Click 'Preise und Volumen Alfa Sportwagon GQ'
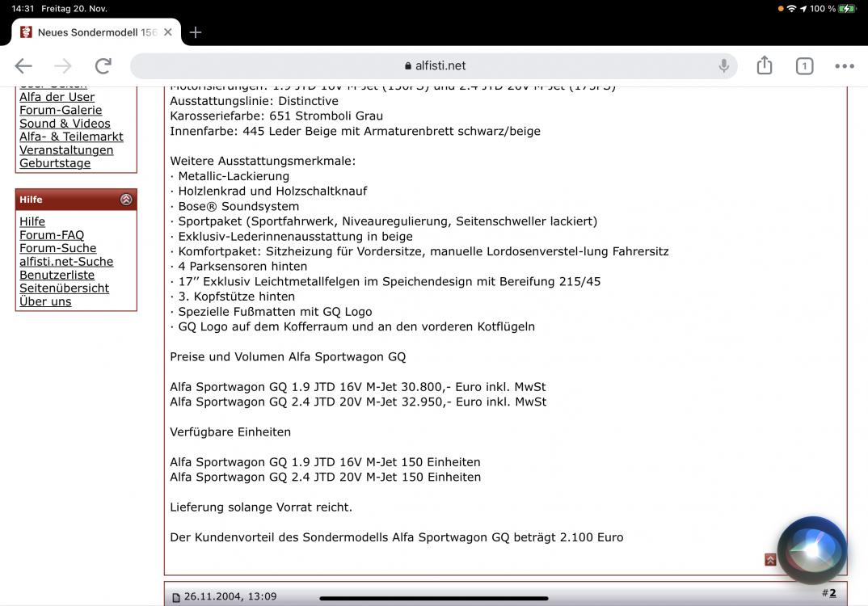 click(x=288, y=357)
